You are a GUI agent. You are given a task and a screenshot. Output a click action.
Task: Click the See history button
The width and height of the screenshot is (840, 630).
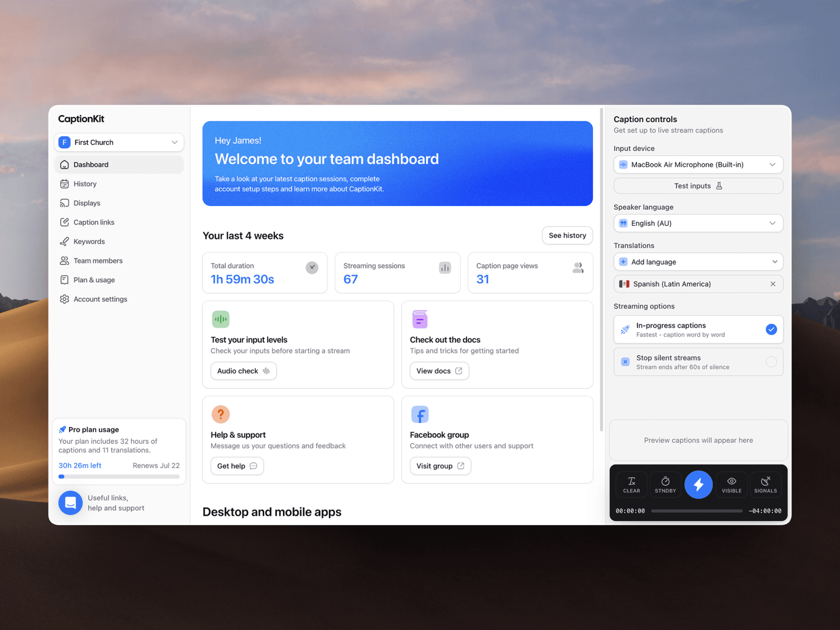[567, 235]
